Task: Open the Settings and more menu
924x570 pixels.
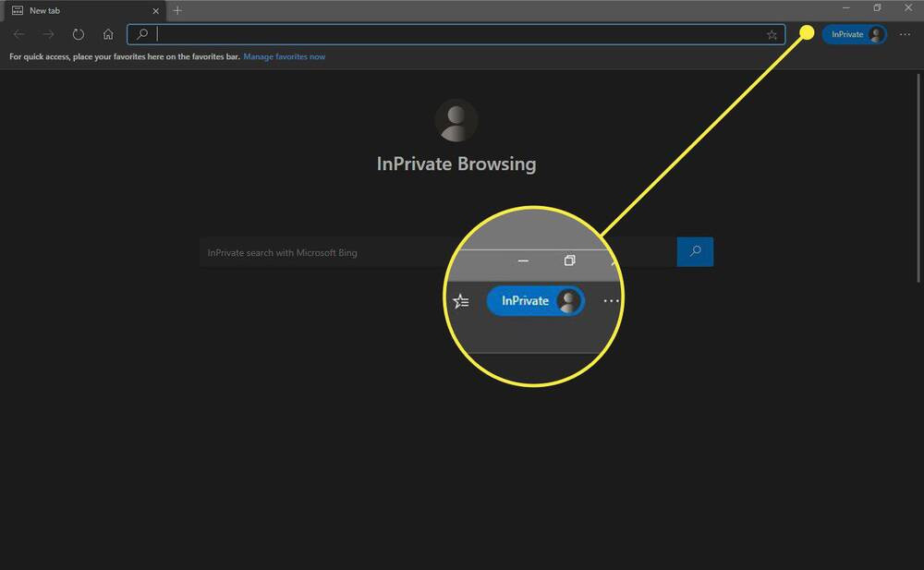Action: click(x=905, y=34)
